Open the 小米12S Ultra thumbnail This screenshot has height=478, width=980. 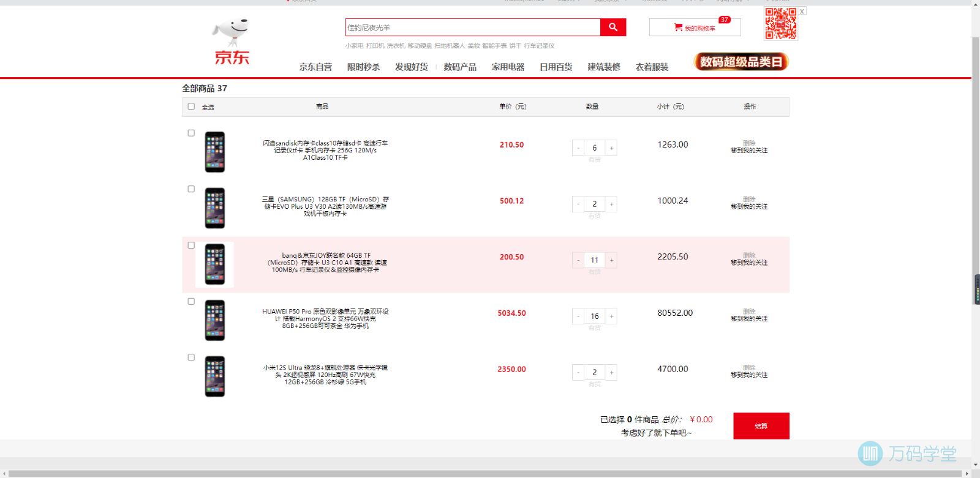pos(215,376)
